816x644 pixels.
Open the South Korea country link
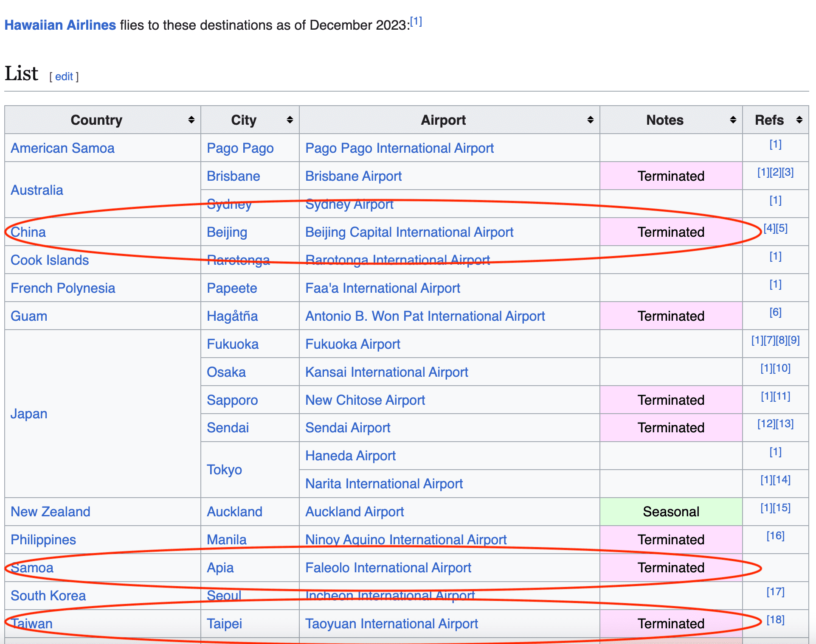tap(48, 596)
